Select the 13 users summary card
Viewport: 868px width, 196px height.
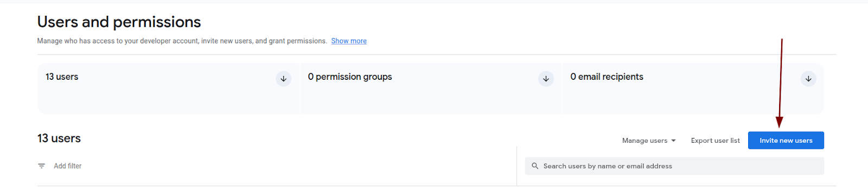click(168, 88)
